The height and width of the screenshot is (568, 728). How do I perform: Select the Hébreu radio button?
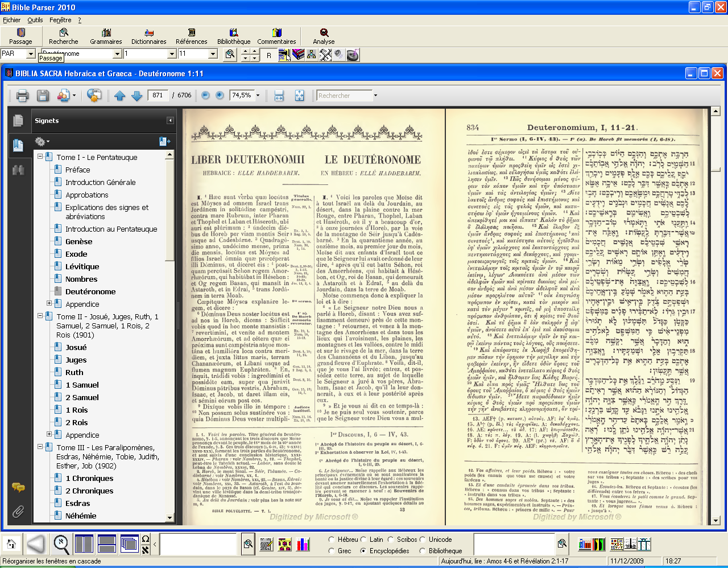click(x=332, y=540)
